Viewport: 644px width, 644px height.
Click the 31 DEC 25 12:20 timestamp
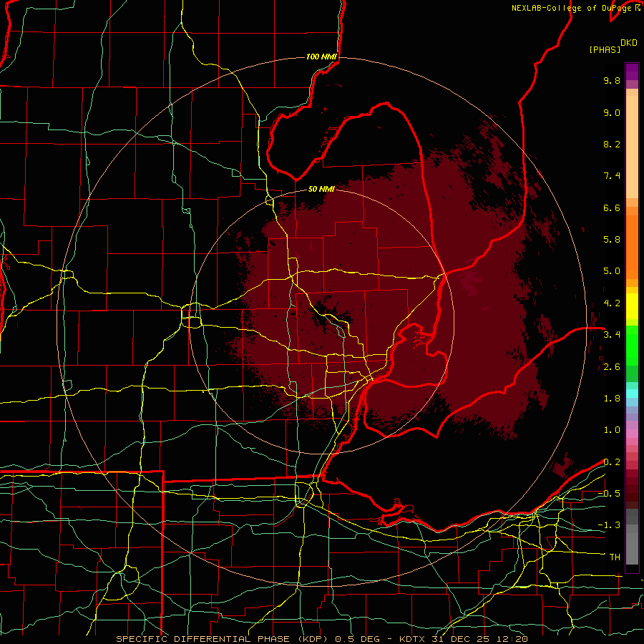pos(479,639)
